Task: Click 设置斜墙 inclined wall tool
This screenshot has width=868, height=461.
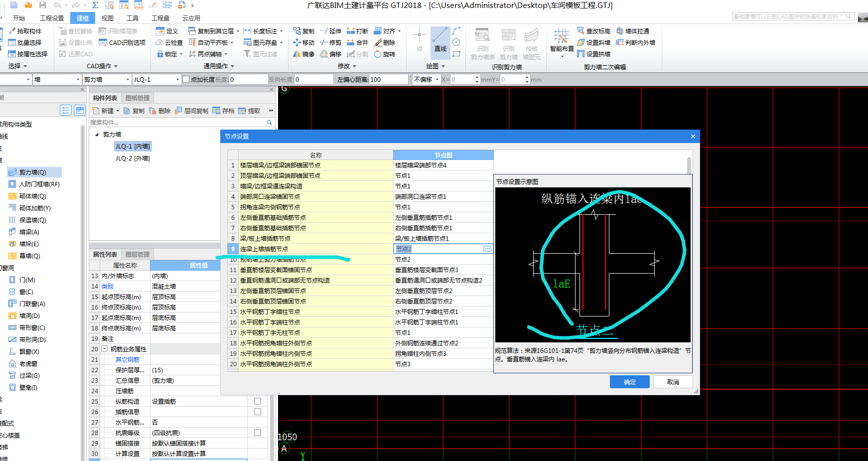Action: (x=594, y=42)
